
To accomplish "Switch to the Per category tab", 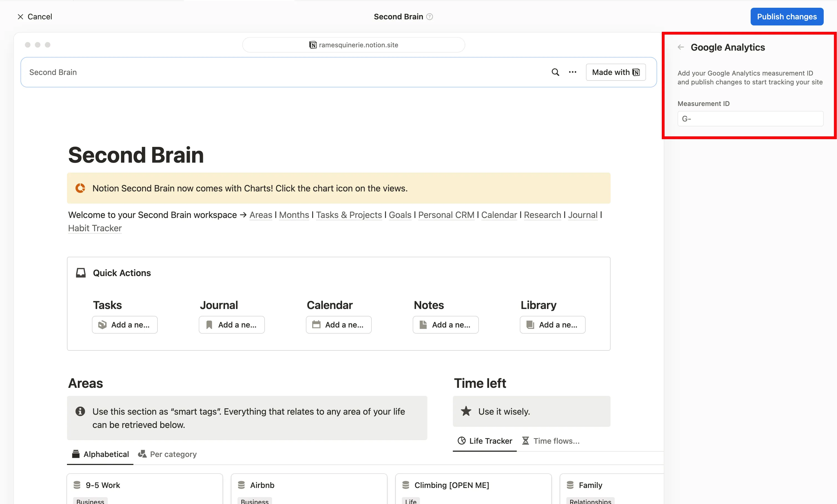I will pyautogui.click(x=167, y=454).
